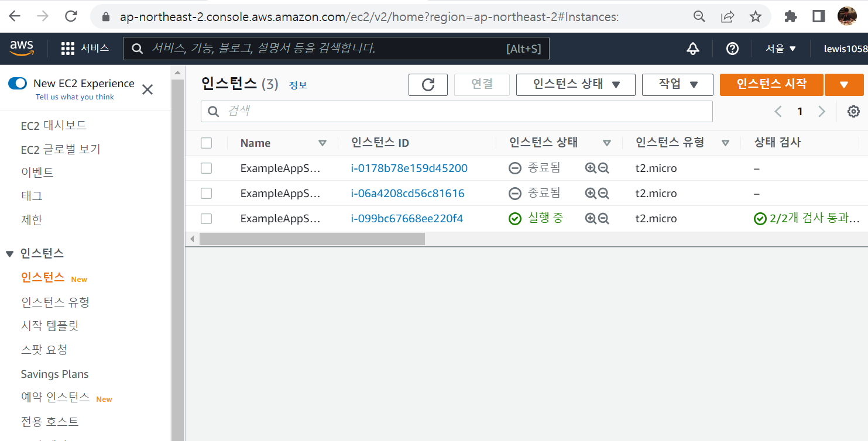Open the AWS help question mark icon
This screenshot has width=868, height=441.
click(732, 49)
